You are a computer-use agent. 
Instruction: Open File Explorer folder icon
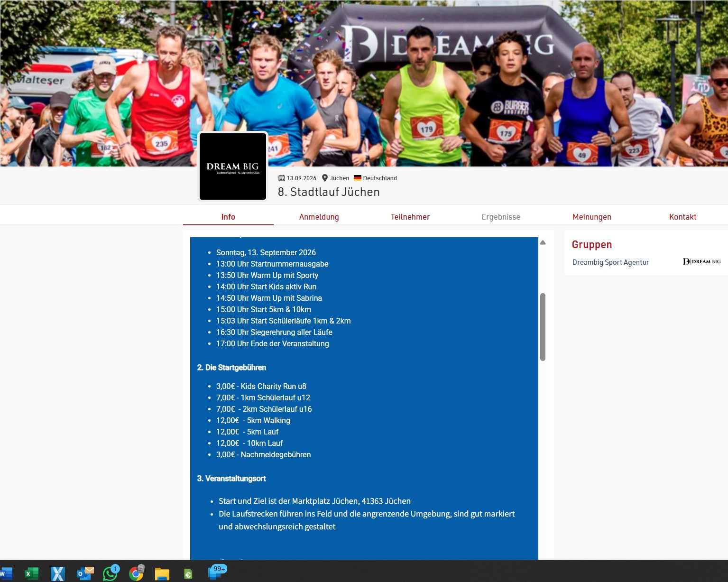[162, 574]
